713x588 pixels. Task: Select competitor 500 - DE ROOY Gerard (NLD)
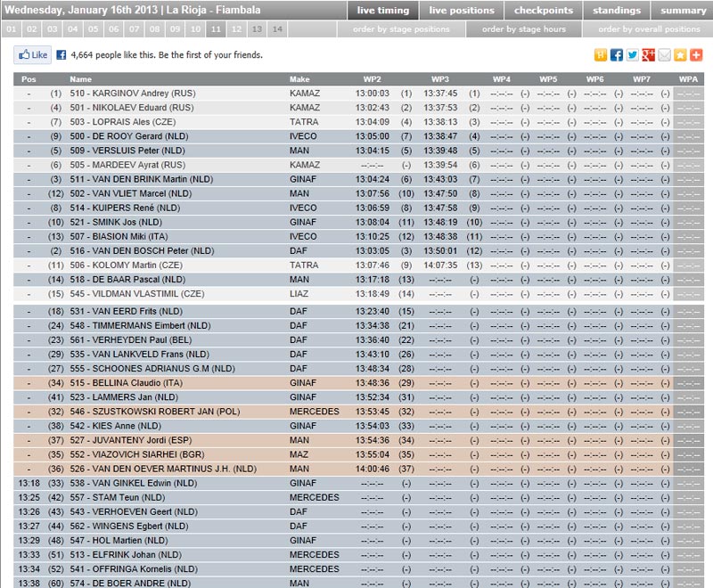129,136
